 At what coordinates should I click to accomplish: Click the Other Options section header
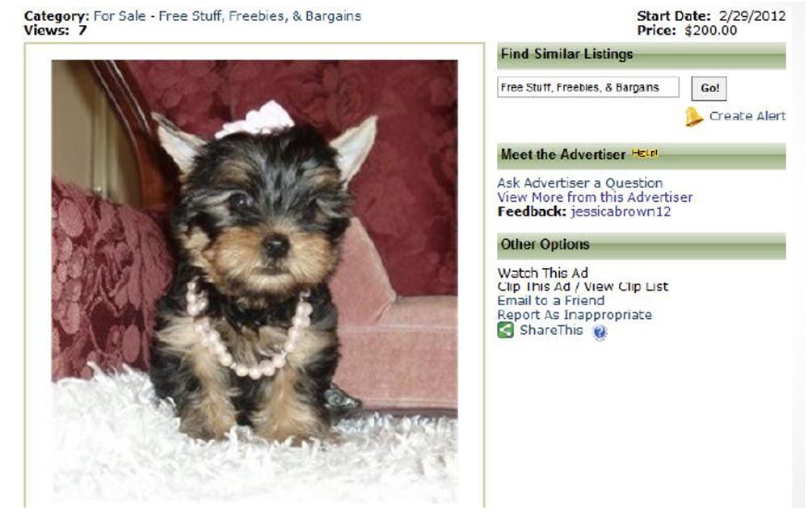642,245
